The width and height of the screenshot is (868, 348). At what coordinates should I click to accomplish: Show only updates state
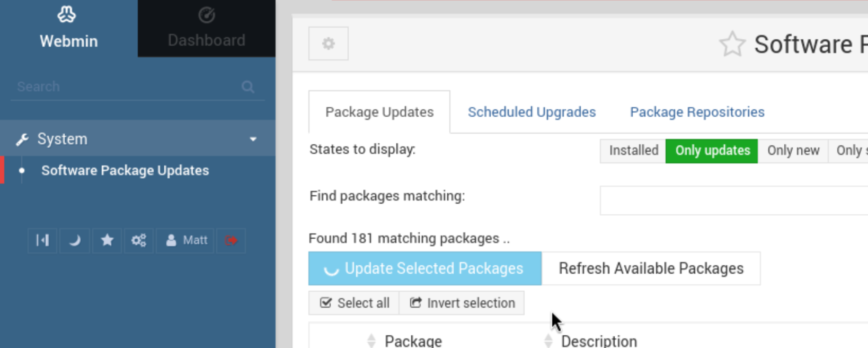(x=712, y=151)
